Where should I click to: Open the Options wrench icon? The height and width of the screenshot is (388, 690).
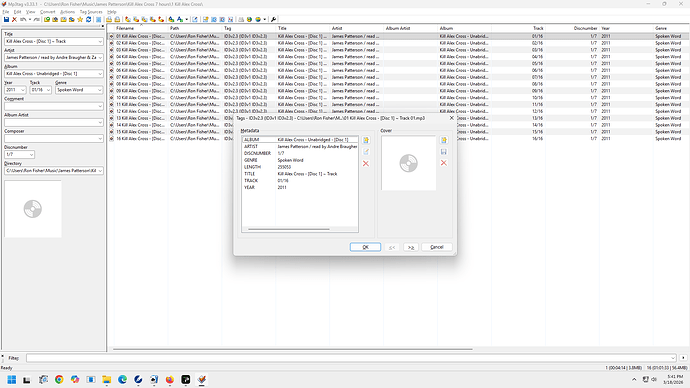(273, 19)
